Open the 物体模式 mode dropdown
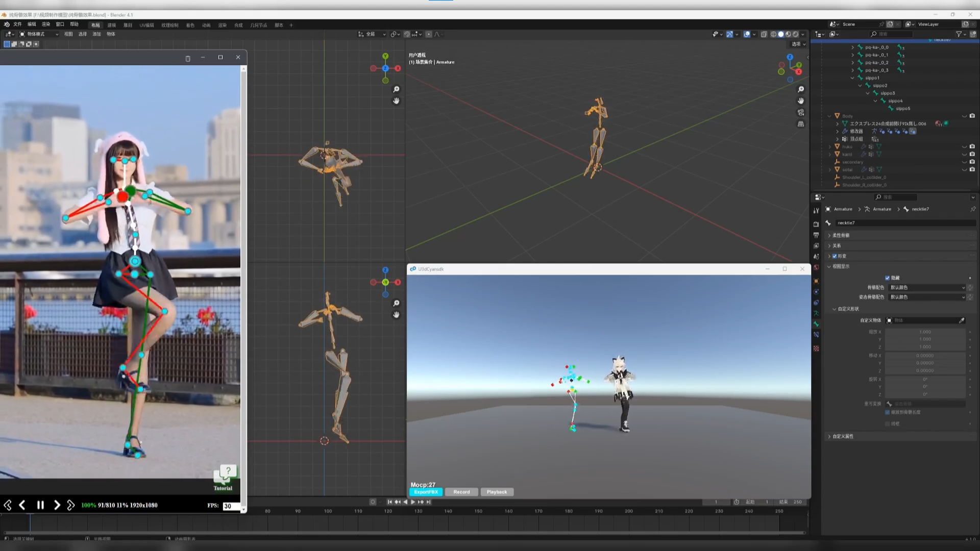980x551 pixels. 39,34
